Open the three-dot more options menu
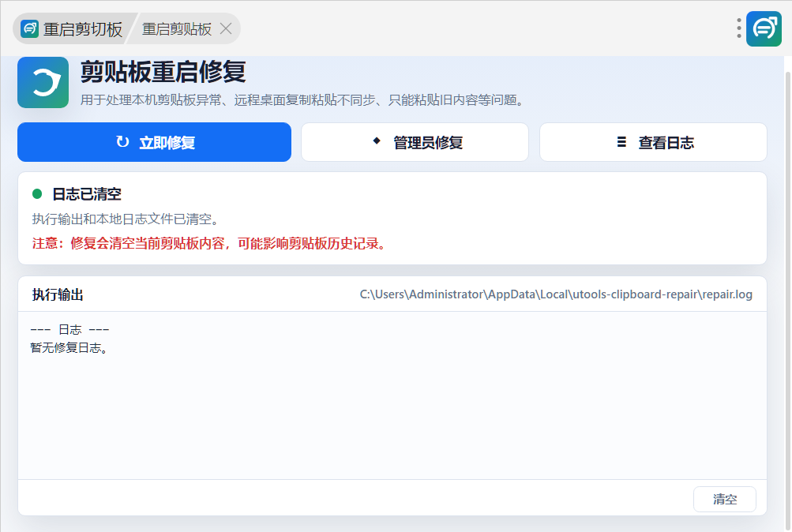 click(738, 28)
